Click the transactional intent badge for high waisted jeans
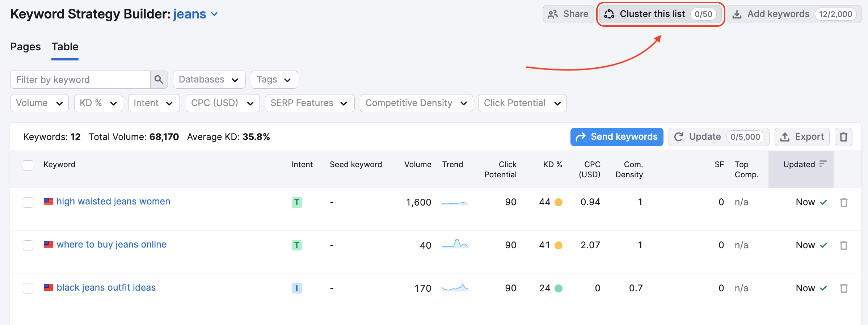The width and height of the screenshot is (868, 325). pyautogui.click(x=296, y=202)
